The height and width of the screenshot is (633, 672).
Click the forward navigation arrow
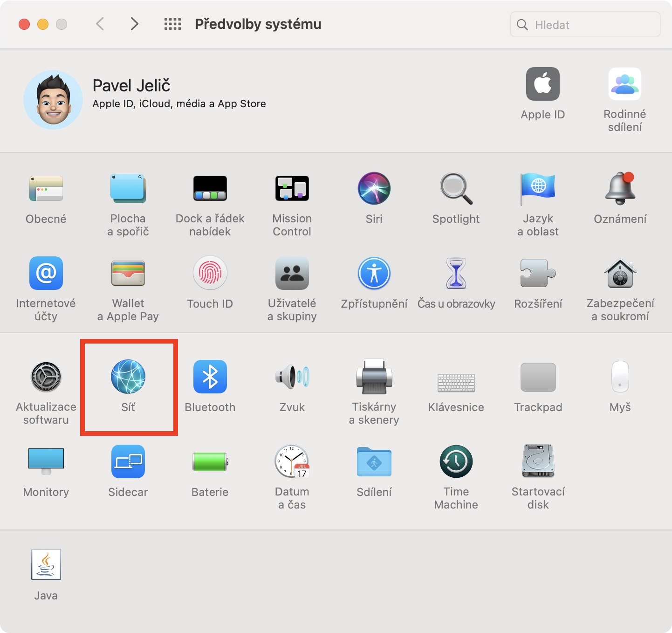tap(134, 24)
